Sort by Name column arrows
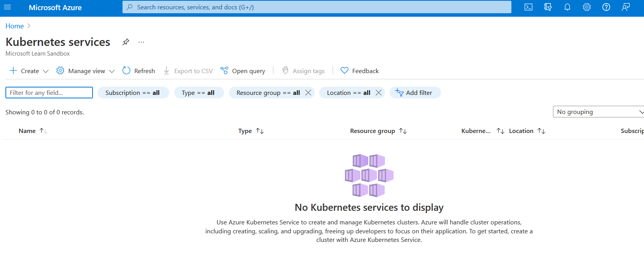The height and width of the screenshot is (259, 644). click(44, 131)
